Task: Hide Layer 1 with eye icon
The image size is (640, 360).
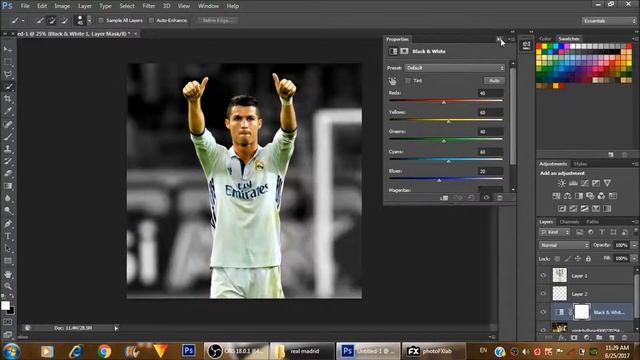Action: [x=543, y=276]
